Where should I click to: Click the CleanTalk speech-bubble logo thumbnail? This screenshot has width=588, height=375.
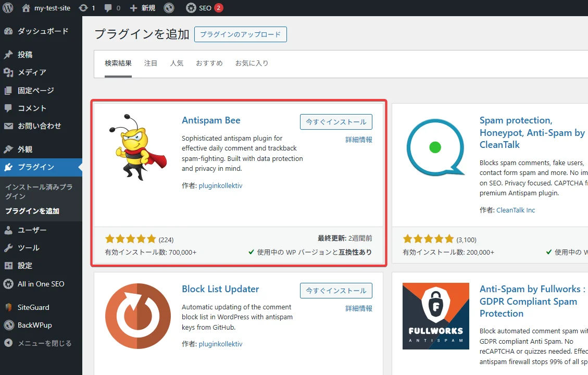pyautogui.click(x=435, y=147)
